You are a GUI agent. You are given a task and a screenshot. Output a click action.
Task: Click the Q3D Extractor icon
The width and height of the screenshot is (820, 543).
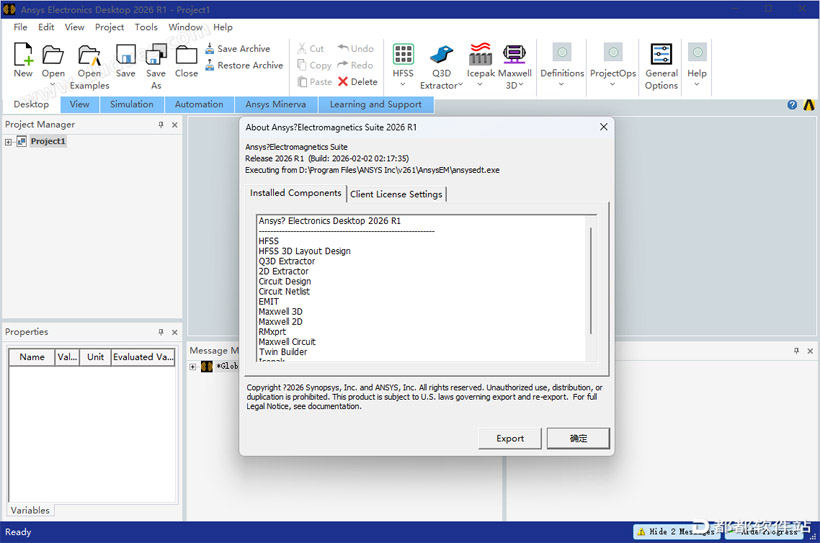pyautogui.click(x=441, y=54)
